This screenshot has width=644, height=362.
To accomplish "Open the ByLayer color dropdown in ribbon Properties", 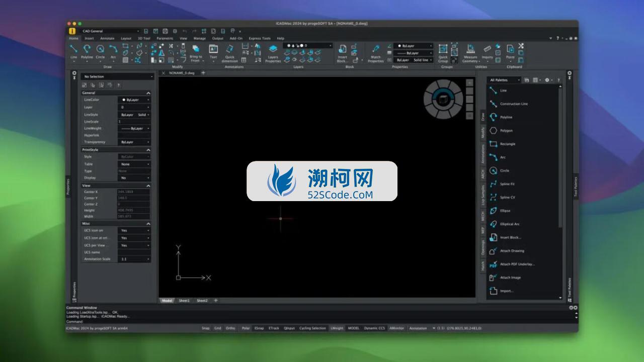I will pos(413,46).
